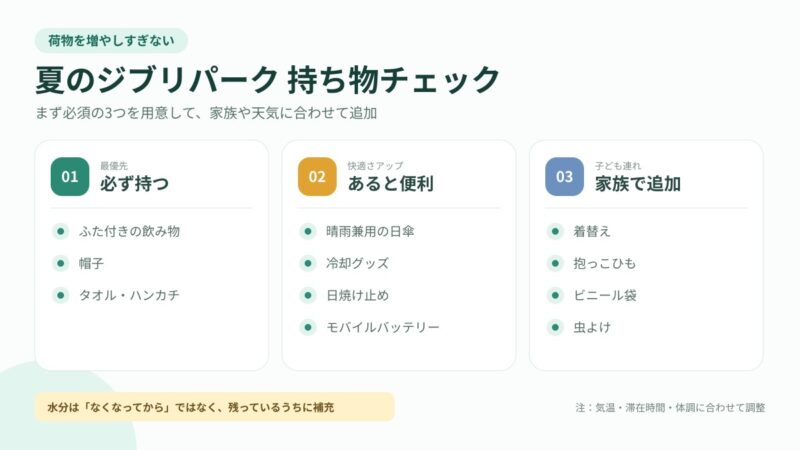The image size is (800, 450).
Task: Click the green 01 number badge
Action: (70, 177)
